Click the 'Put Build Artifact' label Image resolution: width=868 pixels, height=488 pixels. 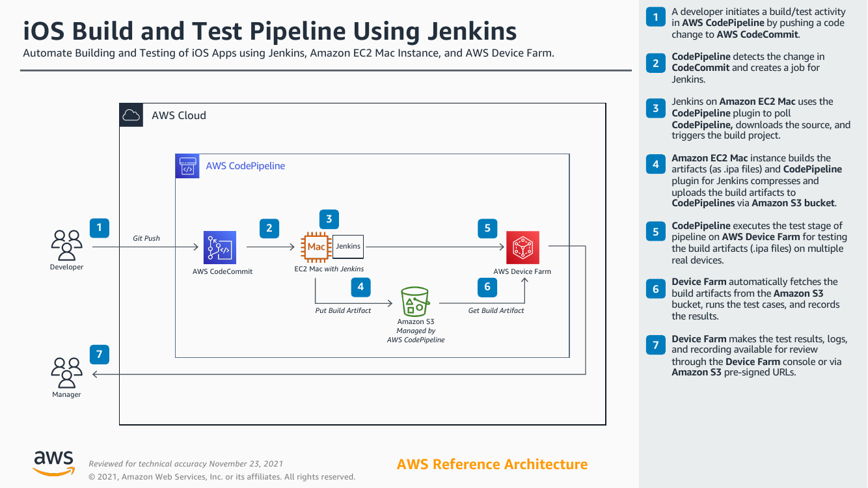coord(343,310)
